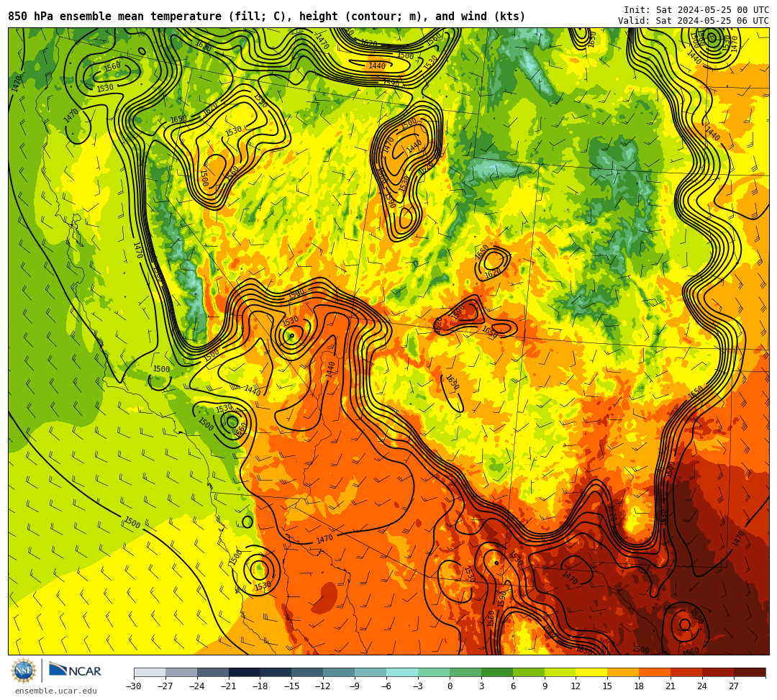Click the −30 colorbar tick label
Image resolution: width=777 pixels, height=700 pixels.
pos(134,686)
